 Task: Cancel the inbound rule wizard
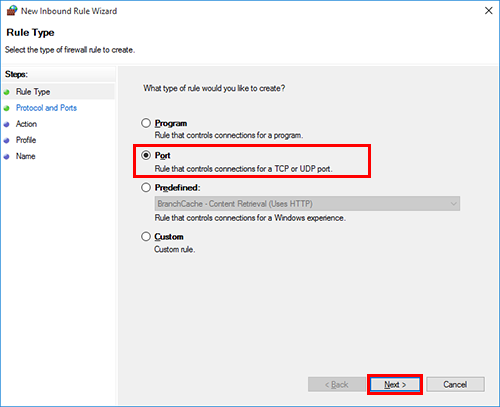click(x=455, y=384)
